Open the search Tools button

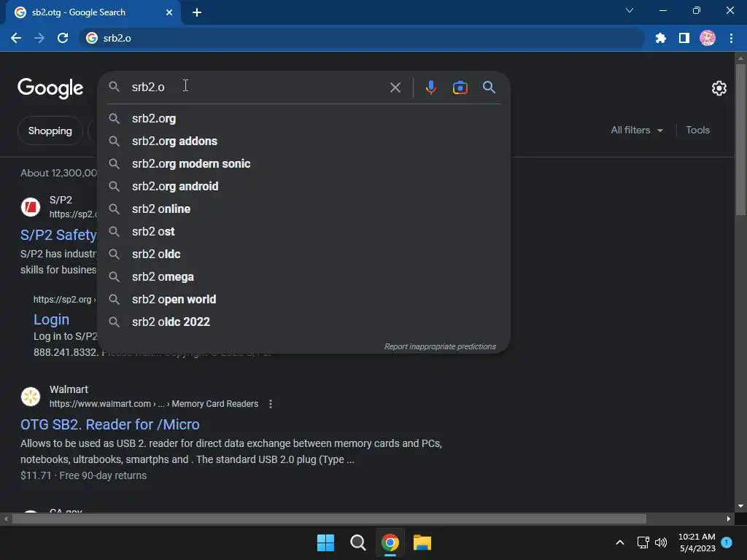[697, 130]
